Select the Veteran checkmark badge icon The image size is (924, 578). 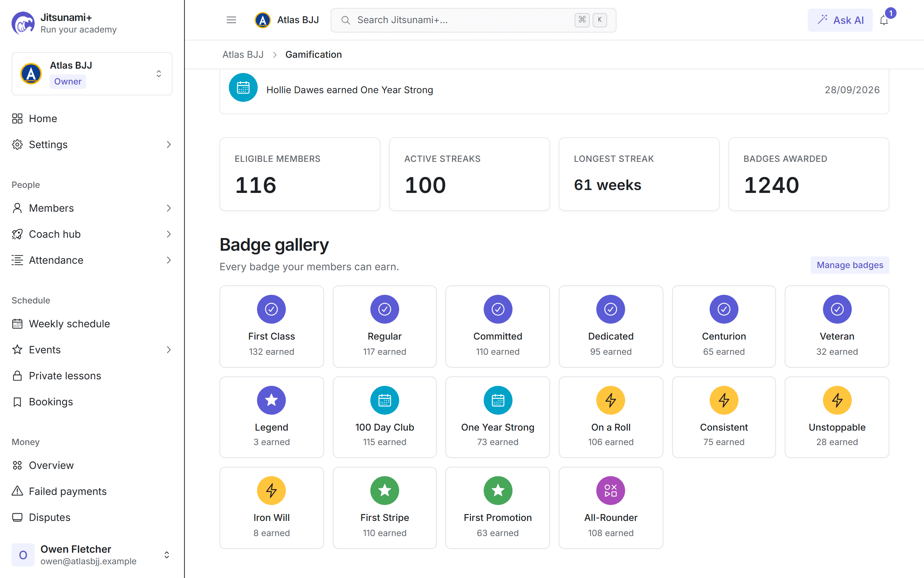837,309
